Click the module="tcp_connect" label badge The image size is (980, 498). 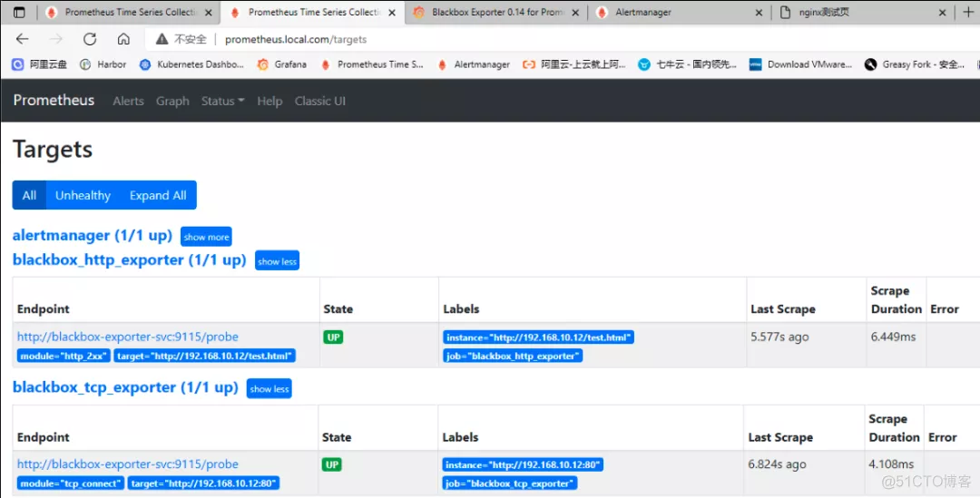pos(71,483)
